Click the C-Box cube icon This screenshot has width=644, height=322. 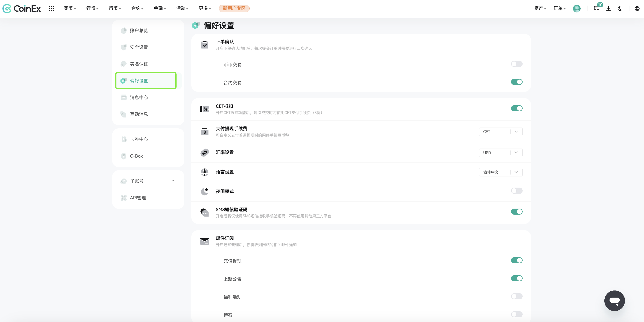[124, 156]
